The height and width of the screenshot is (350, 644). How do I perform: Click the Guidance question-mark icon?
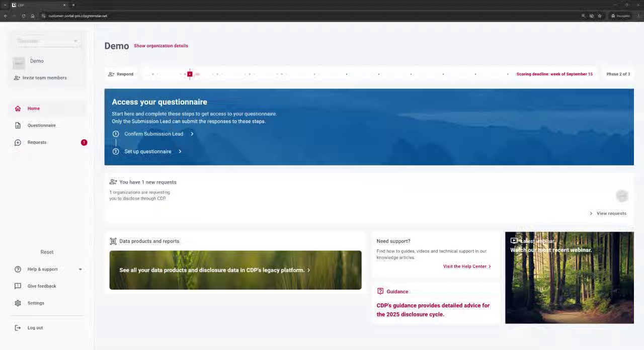(380, 291)
